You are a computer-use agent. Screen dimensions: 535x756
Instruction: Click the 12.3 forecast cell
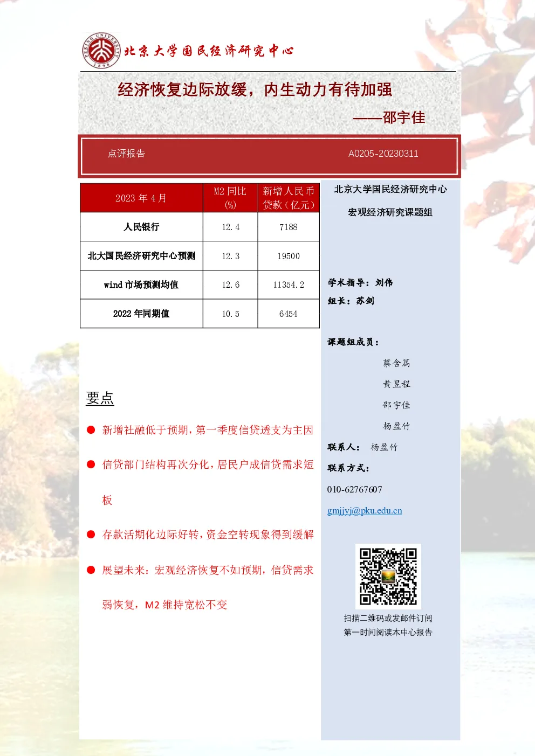click(230, 256)
